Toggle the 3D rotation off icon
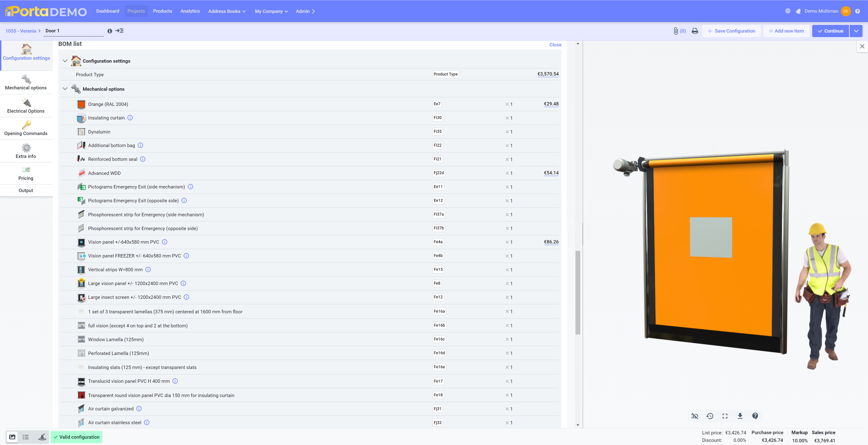The image size is (868, 445). pos(694,416)
